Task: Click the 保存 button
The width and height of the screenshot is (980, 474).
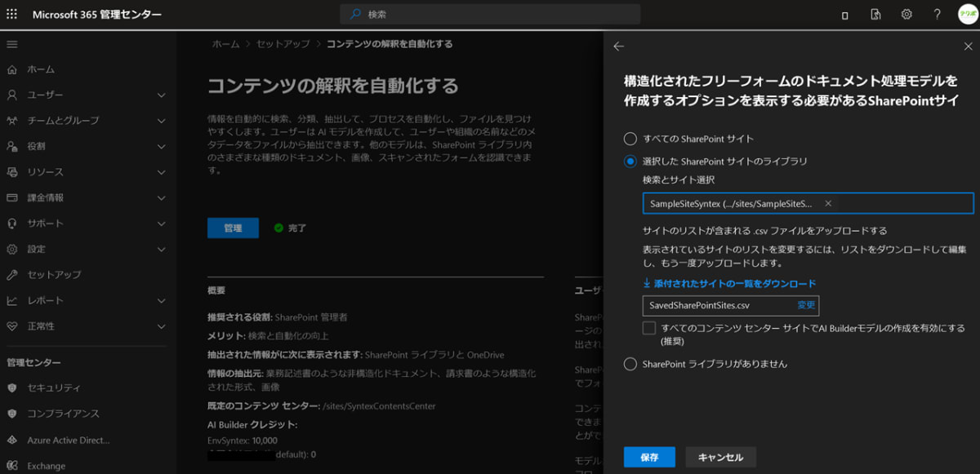Action: click(649, 458)
